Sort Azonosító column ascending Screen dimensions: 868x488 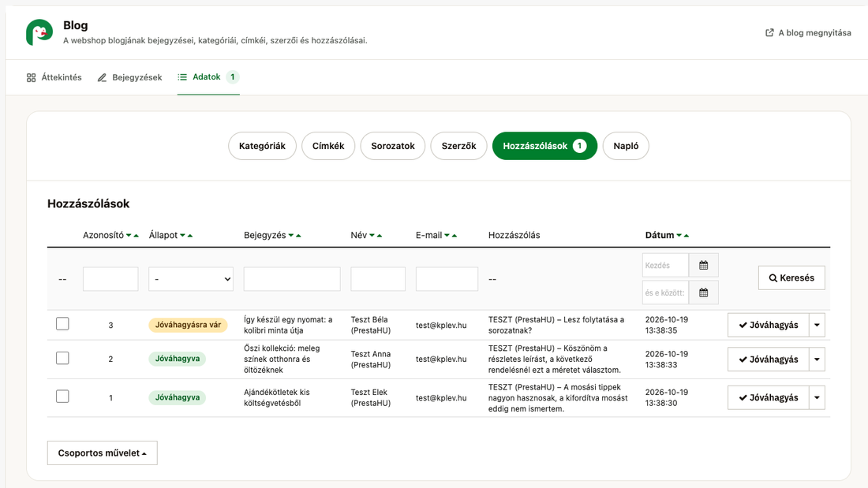(x=137, y=236)
